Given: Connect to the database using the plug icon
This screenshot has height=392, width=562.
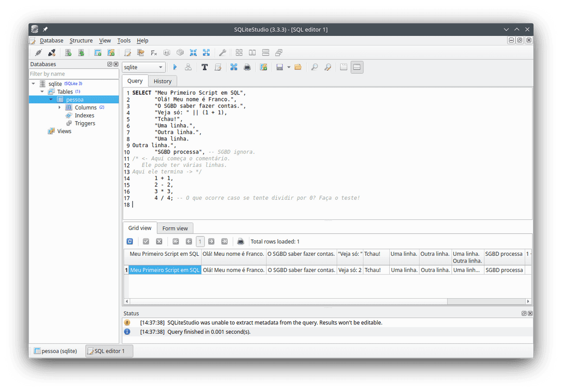Looking at the screenshot, I should (x=38, y=53).
